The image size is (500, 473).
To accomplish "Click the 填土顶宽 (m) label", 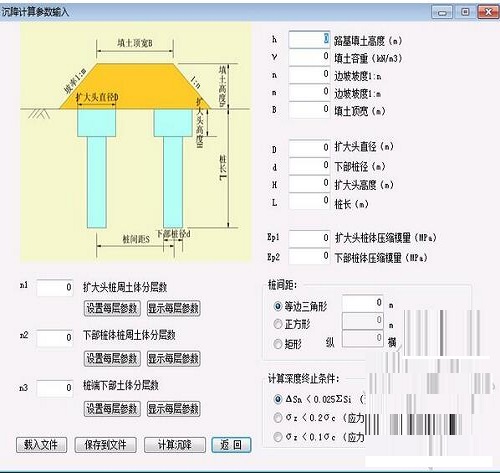I will [x=360, y=111].
